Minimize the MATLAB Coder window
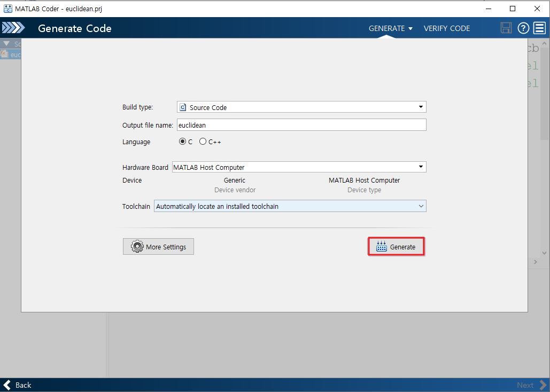This screenshot has height=392, width=550. click(489, 9)
